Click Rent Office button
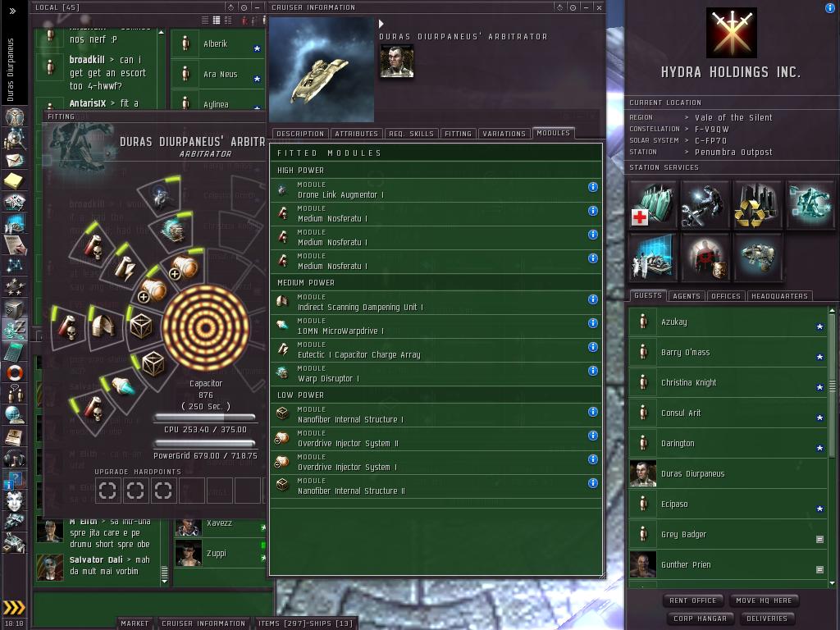This screenshot has height=630, width=840. (x=692, y=600)
